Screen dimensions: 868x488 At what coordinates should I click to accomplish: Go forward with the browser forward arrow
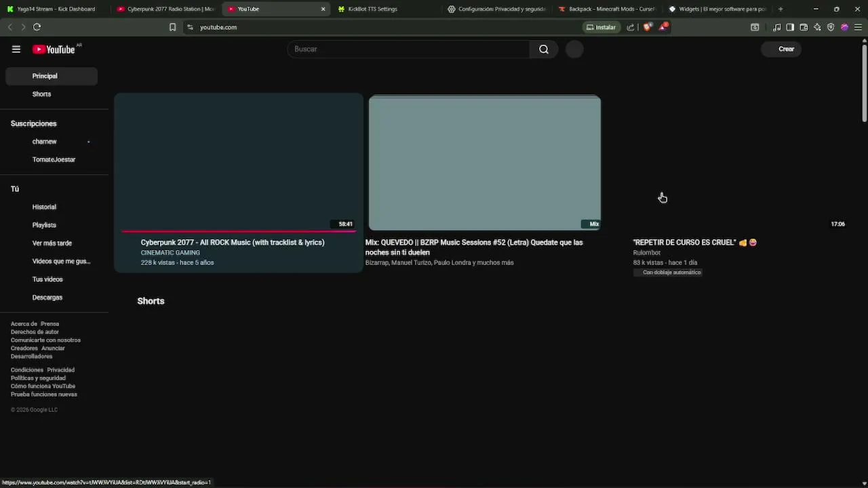point(23,27)
